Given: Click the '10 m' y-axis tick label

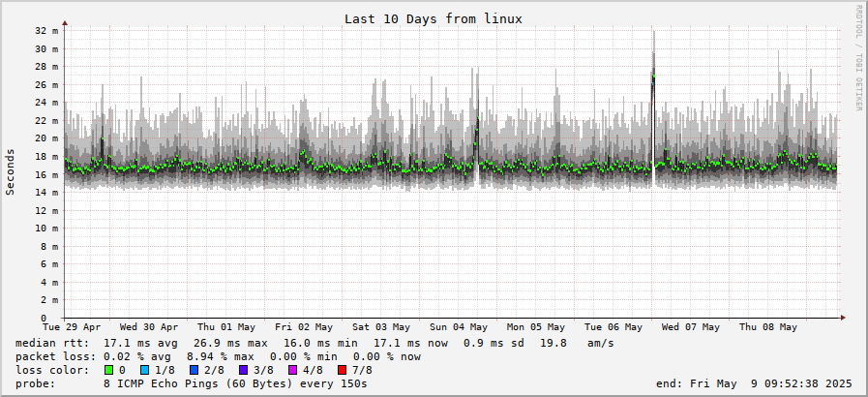Looking at the screenshot, I should pos(46,229).
